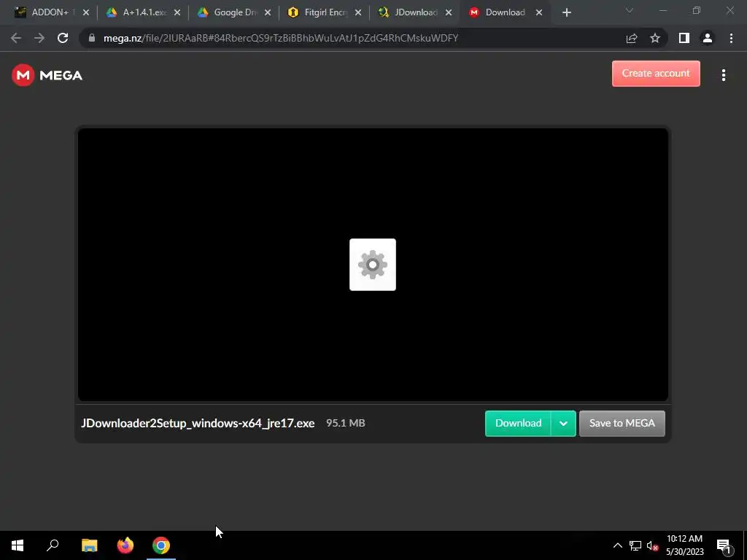Close the JDownloader tab

[449, 13]
